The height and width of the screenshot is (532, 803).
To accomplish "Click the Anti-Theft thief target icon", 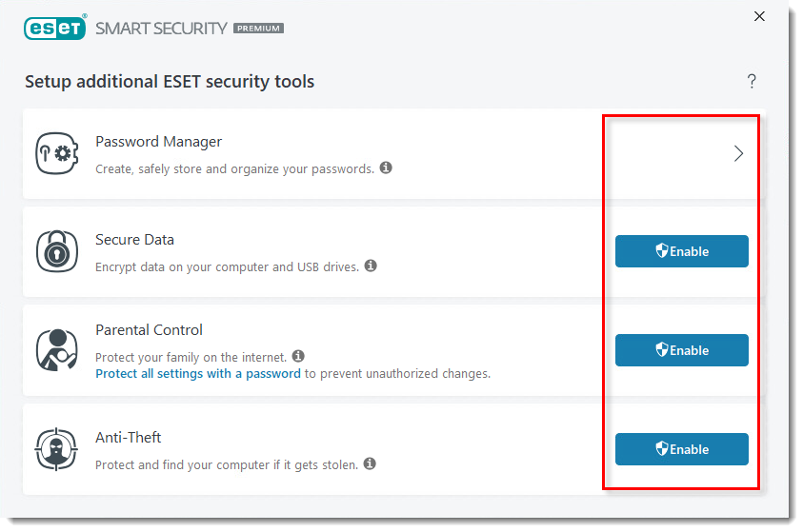I will tap(56, 449).
